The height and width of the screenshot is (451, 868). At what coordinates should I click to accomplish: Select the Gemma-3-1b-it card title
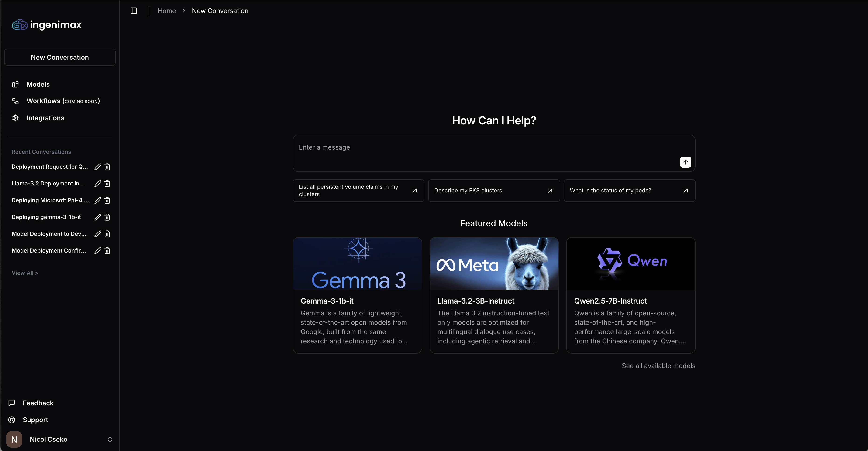[327, 301]
